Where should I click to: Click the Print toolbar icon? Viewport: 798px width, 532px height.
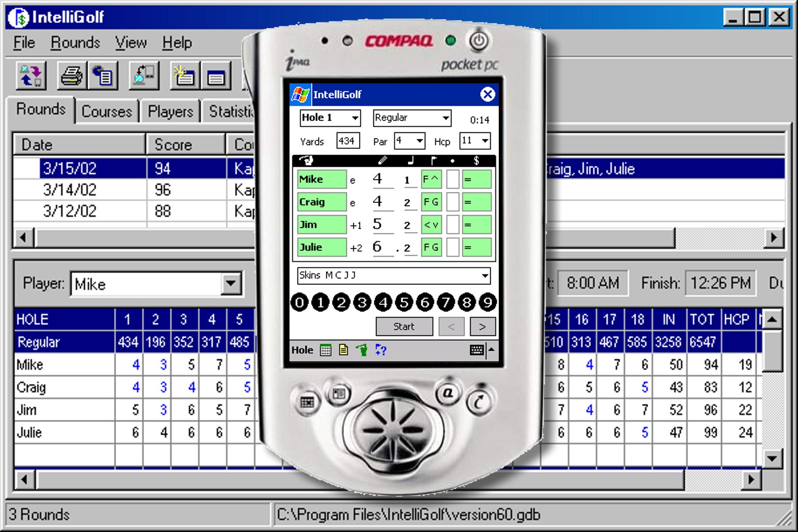point(72,76)
